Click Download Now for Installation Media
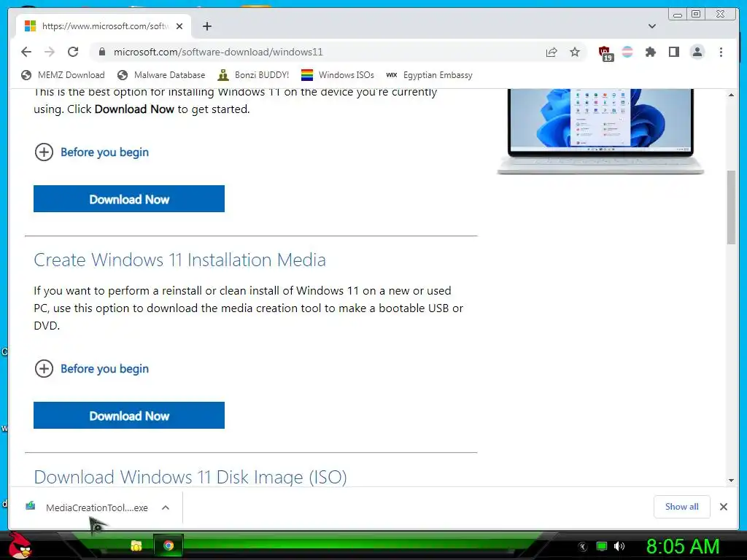Image resolution: width=747 pixels, height=560 pixels. [x=129, y=416]
